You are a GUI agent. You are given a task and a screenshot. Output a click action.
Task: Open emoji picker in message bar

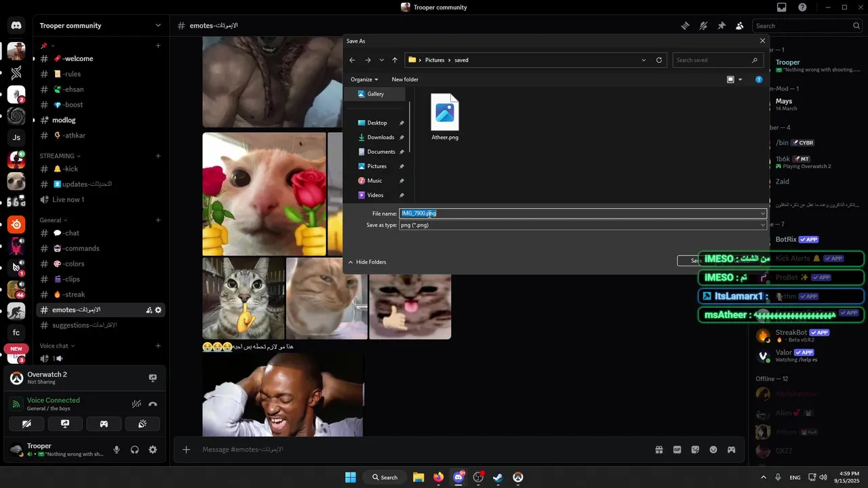713,449
